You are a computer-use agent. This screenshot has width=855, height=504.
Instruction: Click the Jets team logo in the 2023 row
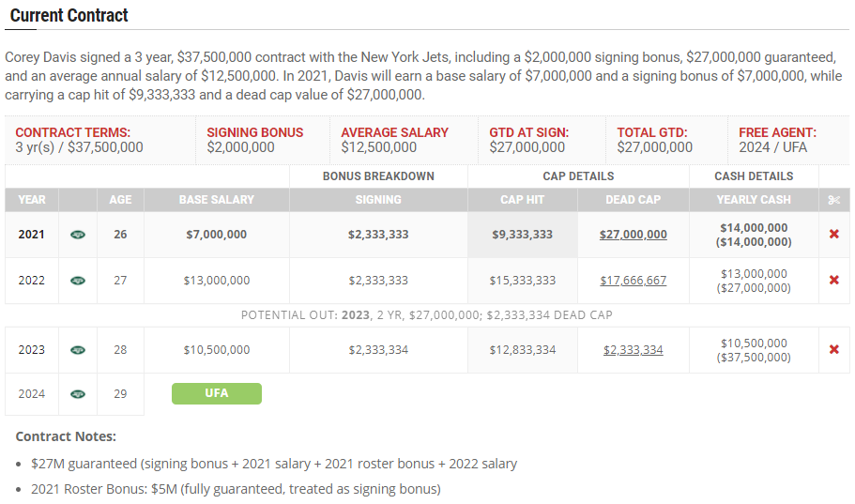78,350
